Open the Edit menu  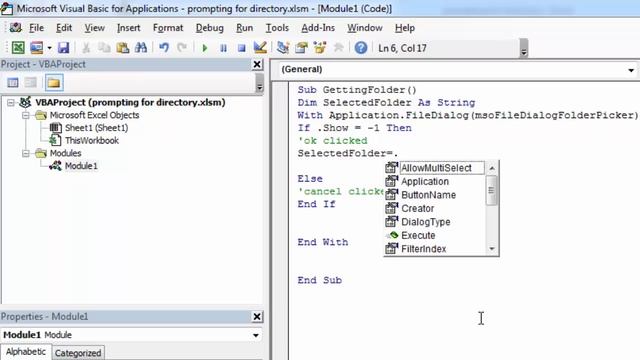[x=64, y=28]
